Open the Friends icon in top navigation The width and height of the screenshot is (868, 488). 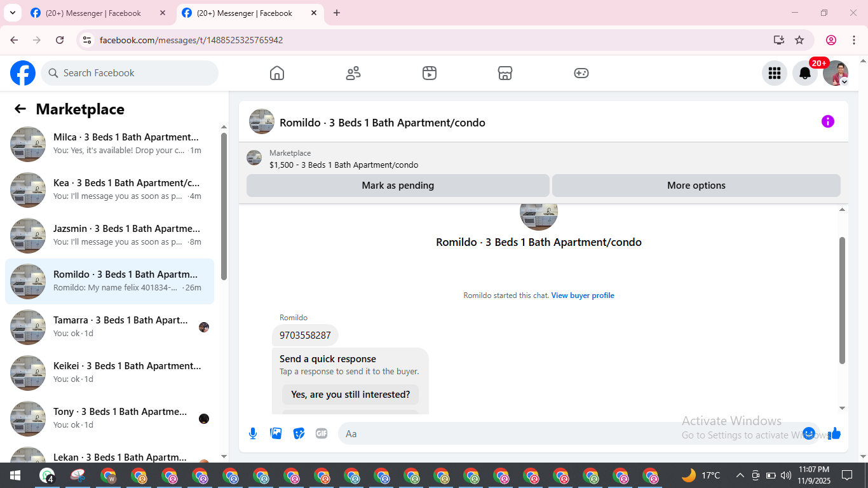click(x=353, y=73)
